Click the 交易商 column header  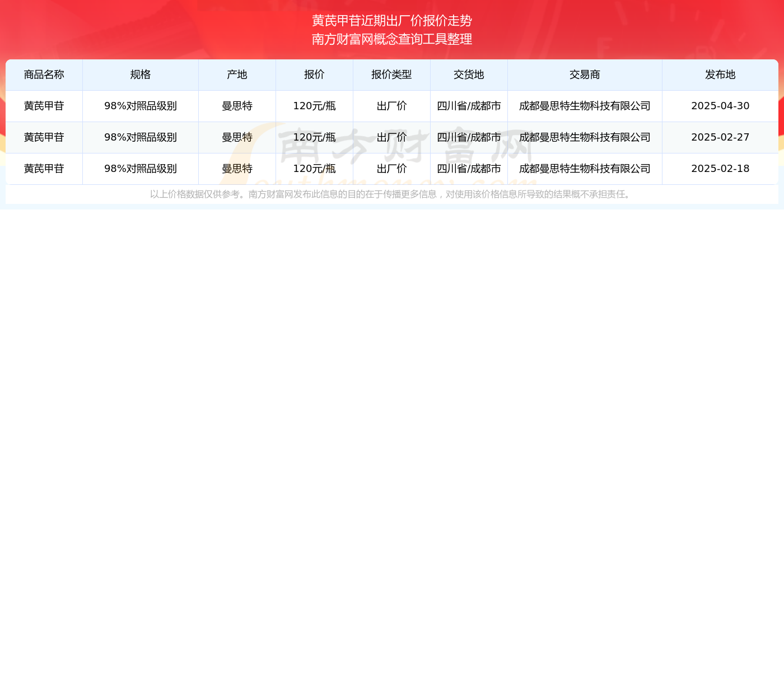(x=585, y=75)
